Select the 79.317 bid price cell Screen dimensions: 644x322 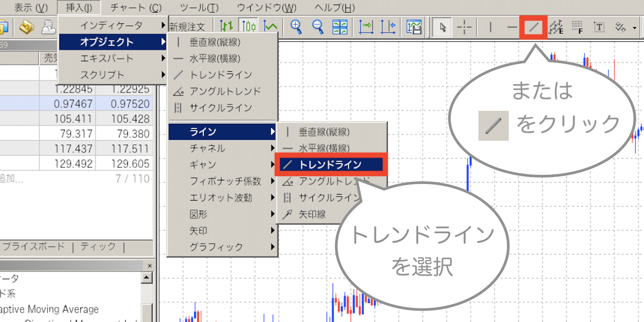tap(67, 134)
